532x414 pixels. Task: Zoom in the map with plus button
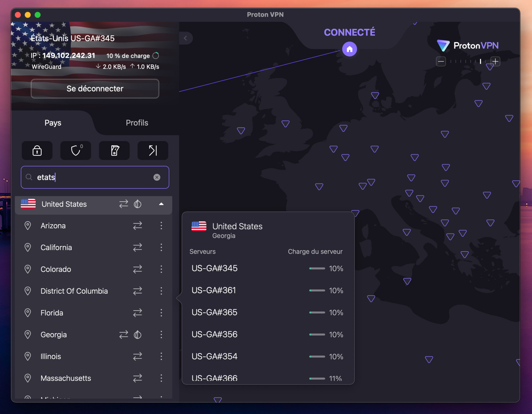click(495, 61)
